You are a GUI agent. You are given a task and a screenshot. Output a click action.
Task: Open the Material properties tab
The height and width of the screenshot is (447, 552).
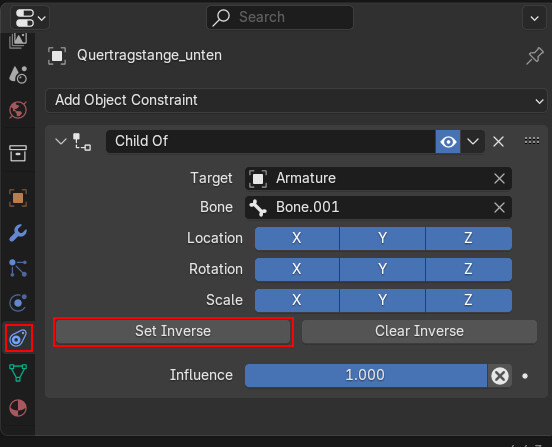[18, 408]
